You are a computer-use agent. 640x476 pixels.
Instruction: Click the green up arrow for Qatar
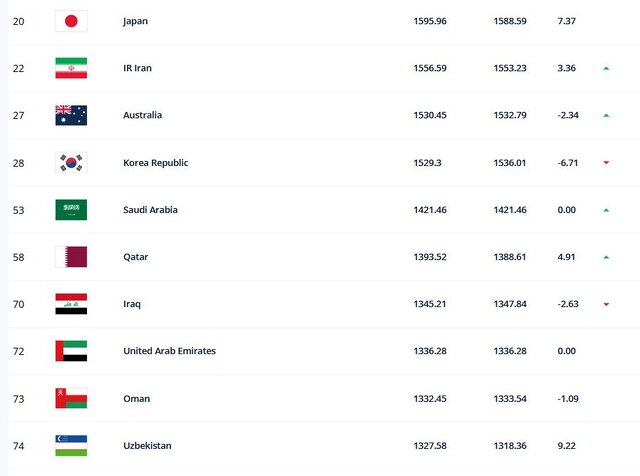coord(606,257)
